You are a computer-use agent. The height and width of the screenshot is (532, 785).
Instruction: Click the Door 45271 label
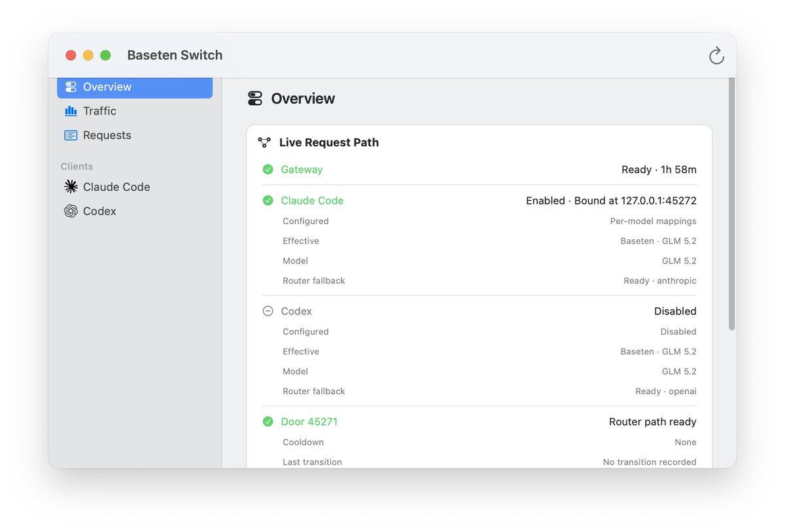point(309,422)
